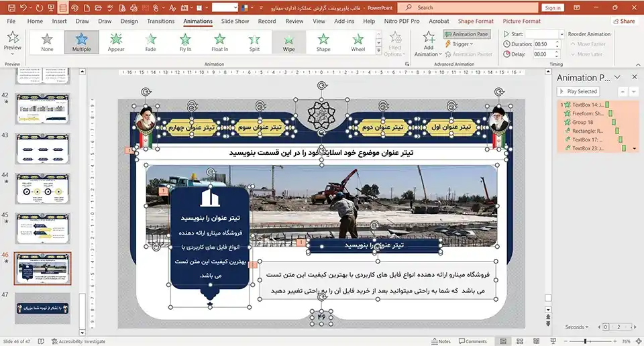Screen dimensions: 644x346
Task: Open font name combo box in title bar
Action: 225,8
